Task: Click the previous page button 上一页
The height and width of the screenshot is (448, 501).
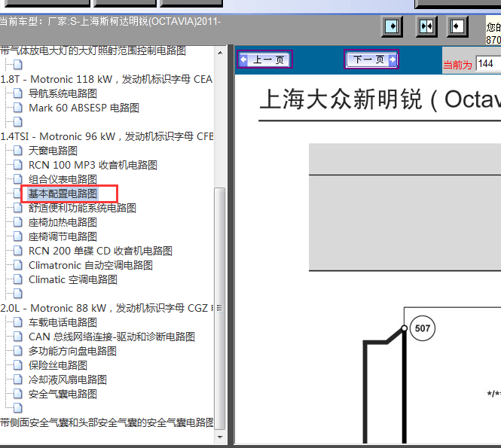Action: pyautogui.click(x=264, y=59)
